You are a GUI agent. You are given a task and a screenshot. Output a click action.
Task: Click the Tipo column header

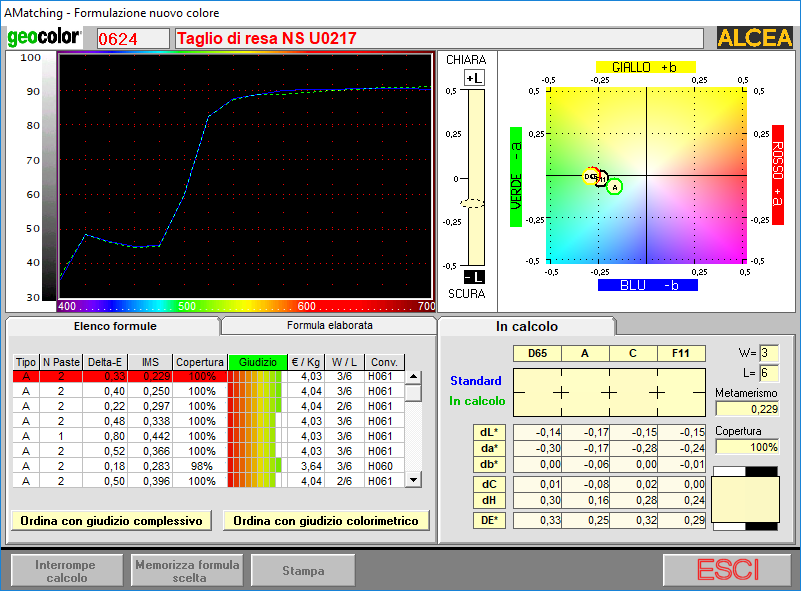[26, 362]
